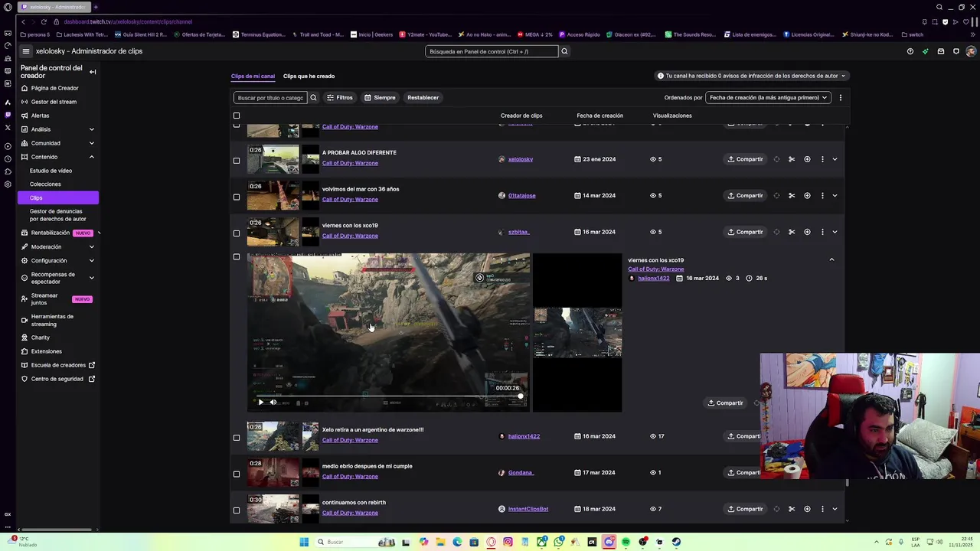Image resolution: width=980 pixels, height=551 pixels.
Task: Open Call of Duty: Warzone link under volvimos del mar
Action: point(350,200)
